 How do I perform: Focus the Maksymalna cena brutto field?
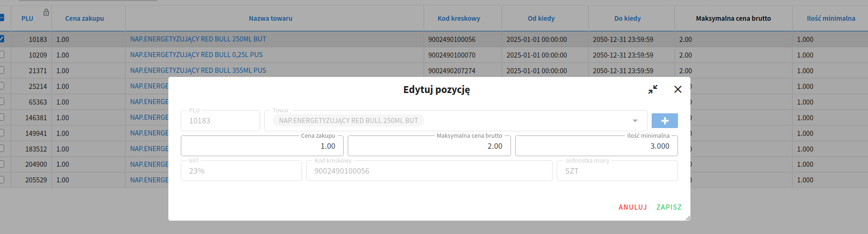pos(429,146)
